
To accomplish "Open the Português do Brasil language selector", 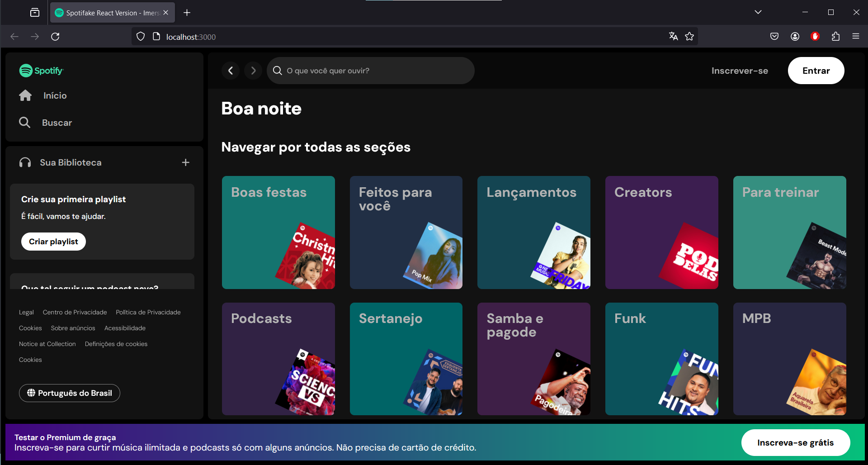I will click(70, 393).
